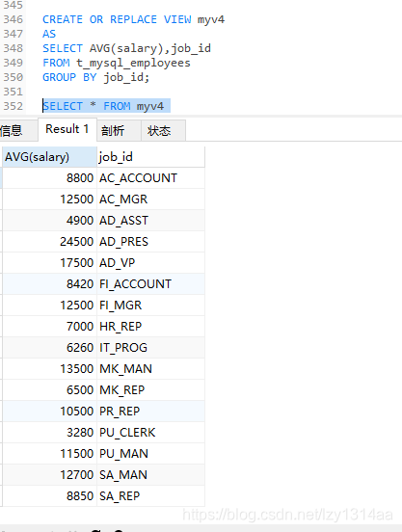Click the 10500 salary value
The image size is (402, 532).
pyautogui.click(x=49, y=412)
